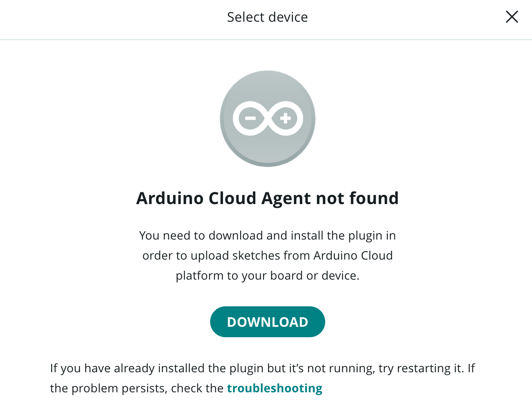Click the line "order to upload sketches from Arduino Cloud"
Screen dimensions: 532x409
pyautogui.click(x=268, y=255)
